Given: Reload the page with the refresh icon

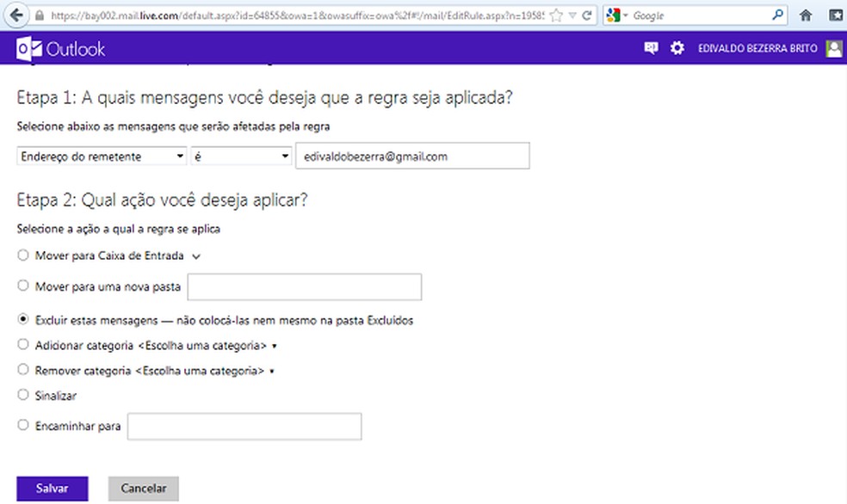Looking at the screenshot, I should (x=587, y=15).
